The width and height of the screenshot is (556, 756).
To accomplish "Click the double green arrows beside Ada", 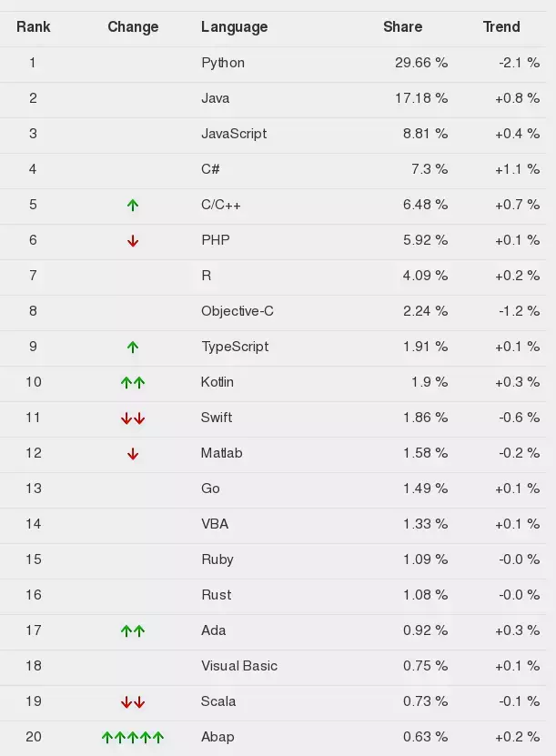I will click(x=133, y=630).
